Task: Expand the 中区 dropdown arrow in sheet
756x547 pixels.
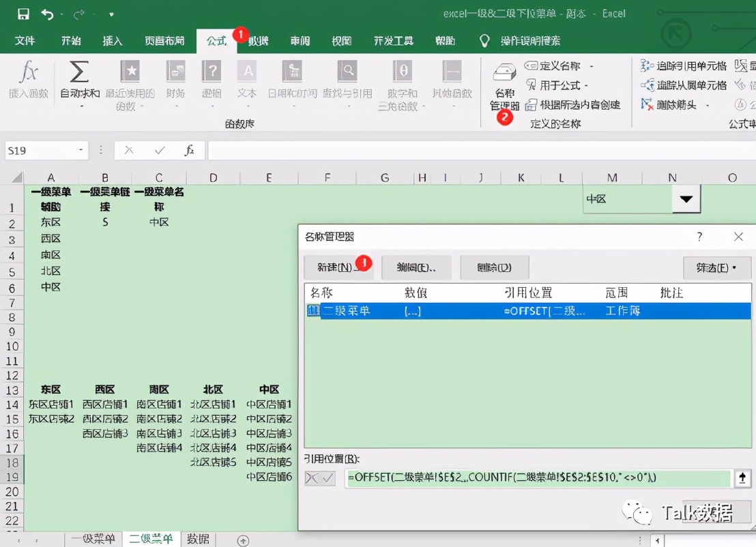Action: [686, 199]
